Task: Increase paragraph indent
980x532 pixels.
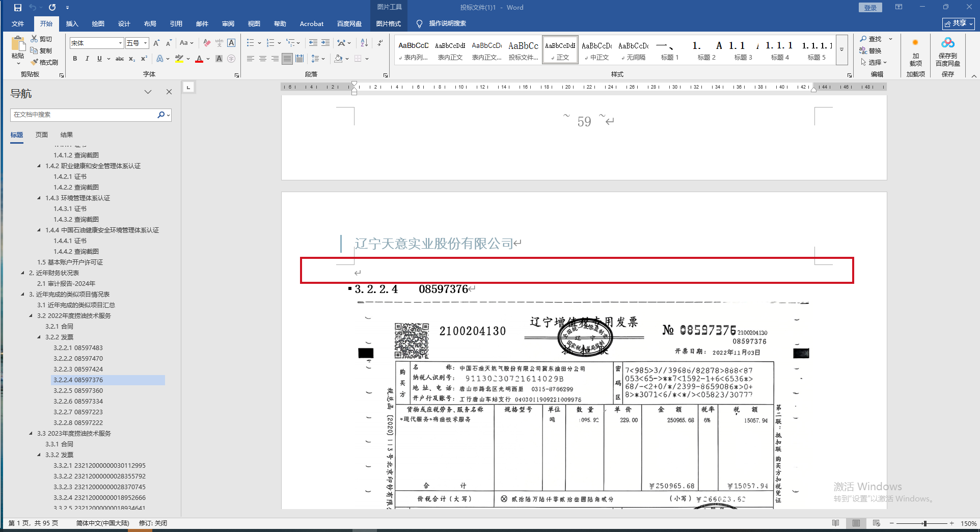Action: (x=325, y=43)
